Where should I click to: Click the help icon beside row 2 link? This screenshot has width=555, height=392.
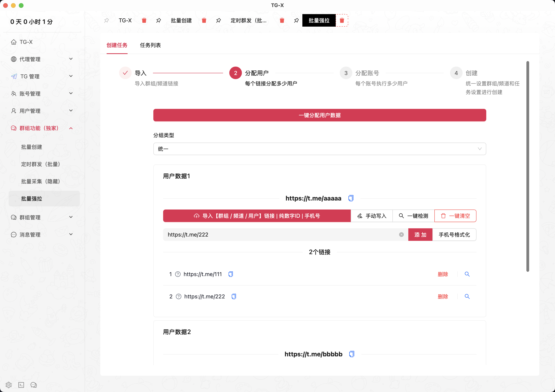coord(178,296)
